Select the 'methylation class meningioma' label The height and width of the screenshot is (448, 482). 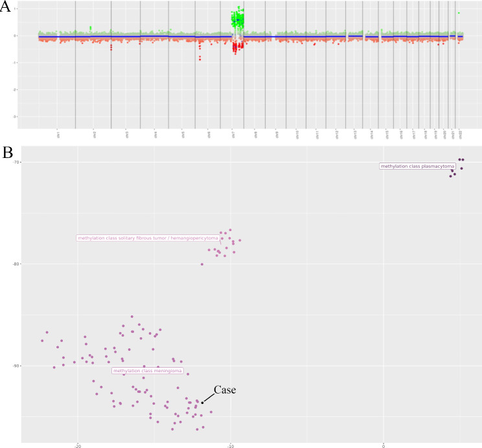click(x=148, y=371)
